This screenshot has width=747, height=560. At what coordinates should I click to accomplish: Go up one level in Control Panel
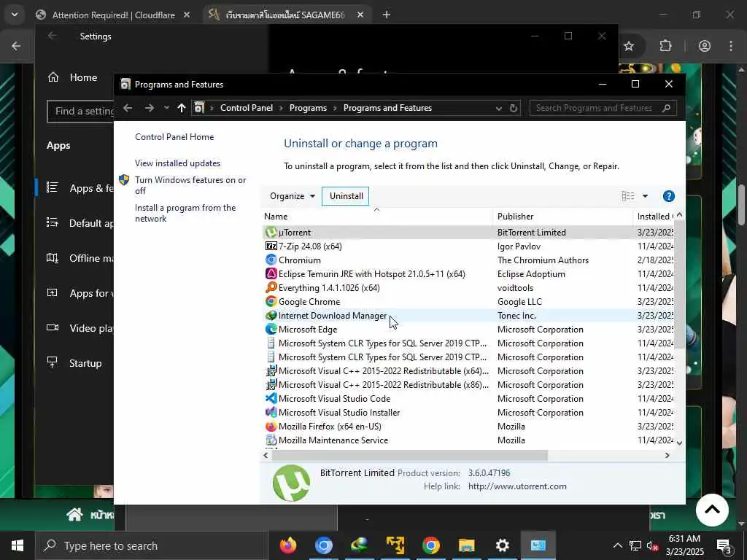181,108
